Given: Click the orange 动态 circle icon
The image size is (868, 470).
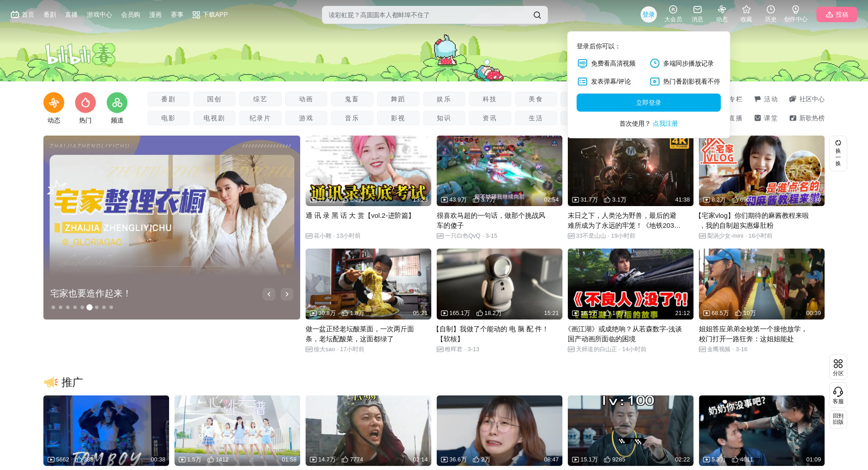Looking at the screenshot, I should (54, 103).
